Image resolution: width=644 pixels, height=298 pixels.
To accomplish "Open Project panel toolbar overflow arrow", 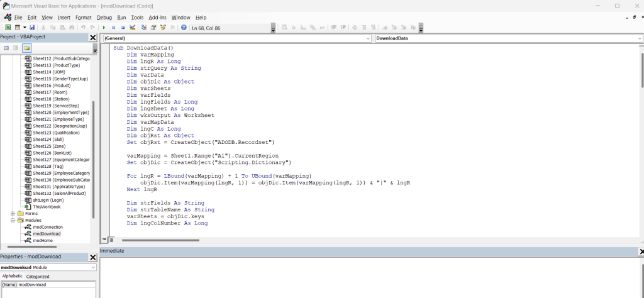I will 96,48.
